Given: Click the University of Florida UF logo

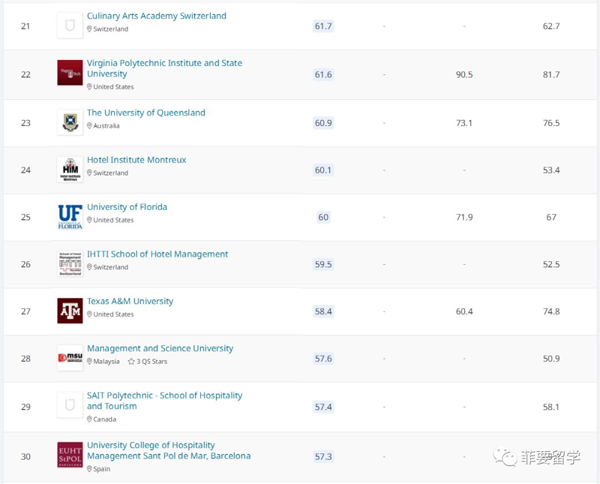Looking at the screenshot, I should (x=70, y=217).
